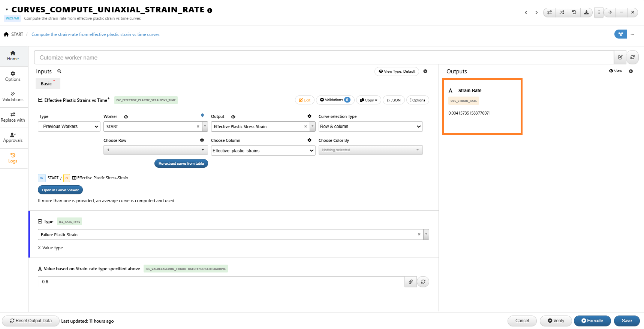Click the download icon in top toolbar
Screen dimensions: 644x329
pyautogui.click(x=586, y=12)
